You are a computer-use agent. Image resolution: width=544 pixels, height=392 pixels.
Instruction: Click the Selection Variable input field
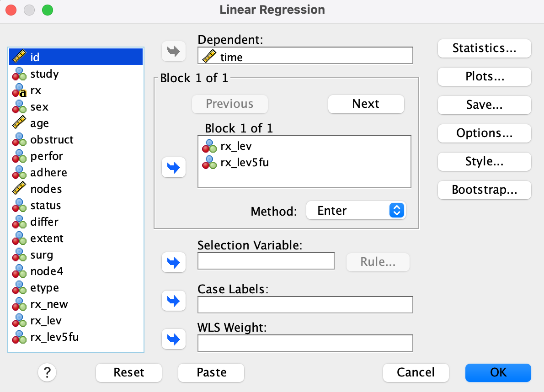click(266, 261)
